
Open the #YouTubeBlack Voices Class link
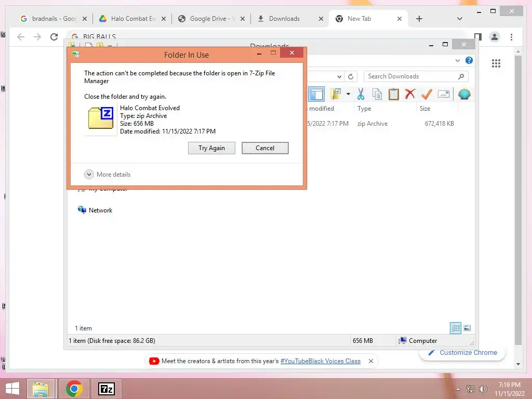coord(320,361)
